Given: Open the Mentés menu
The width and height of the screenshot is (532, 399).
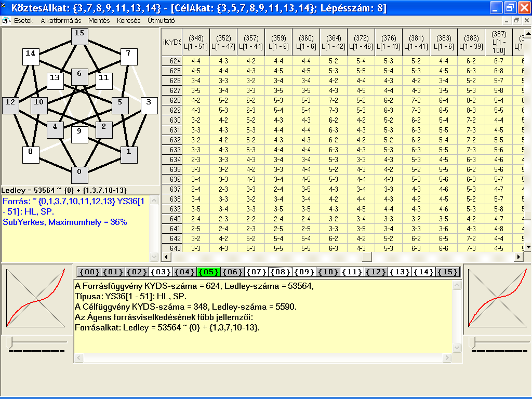Looking at the screenshot, I should pos(99,20).
